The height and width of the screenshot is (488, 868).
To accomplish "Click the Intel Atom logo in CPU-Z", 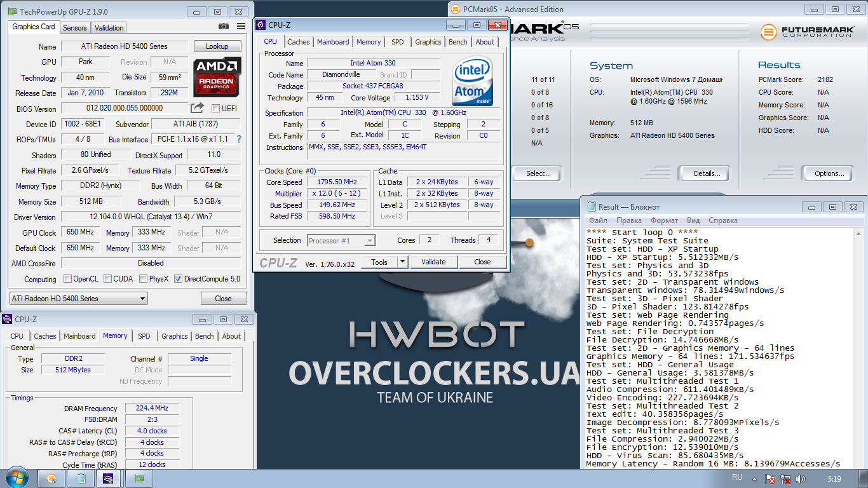I will (473, 81).
